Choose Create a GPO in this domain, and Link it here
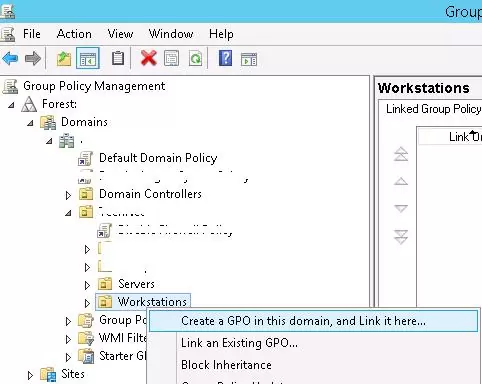The width and height of the screenshot is (482, 384). tap(313, 321)
